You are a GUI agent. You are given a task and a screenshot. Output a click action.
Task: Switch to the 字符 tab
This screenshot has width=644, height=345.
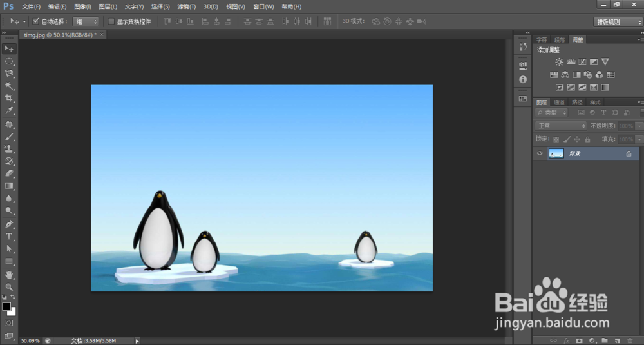coord(542,40)
